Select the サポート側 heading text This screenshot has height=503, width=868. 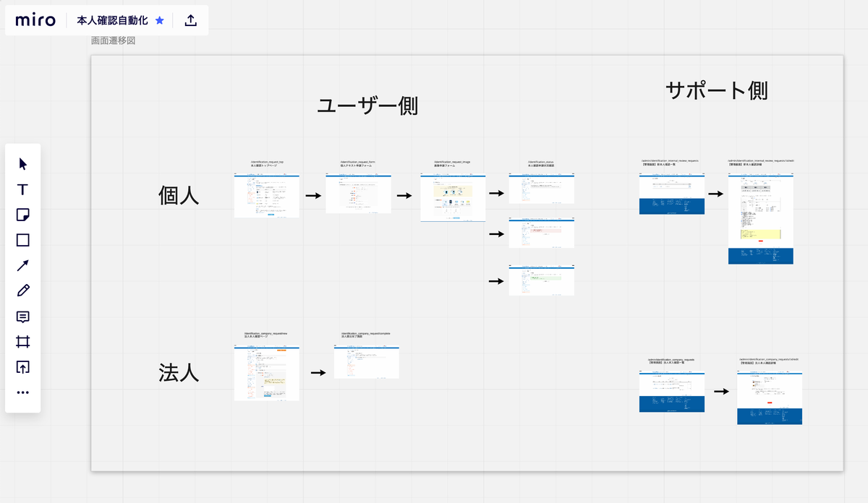[x=718, y=90]
